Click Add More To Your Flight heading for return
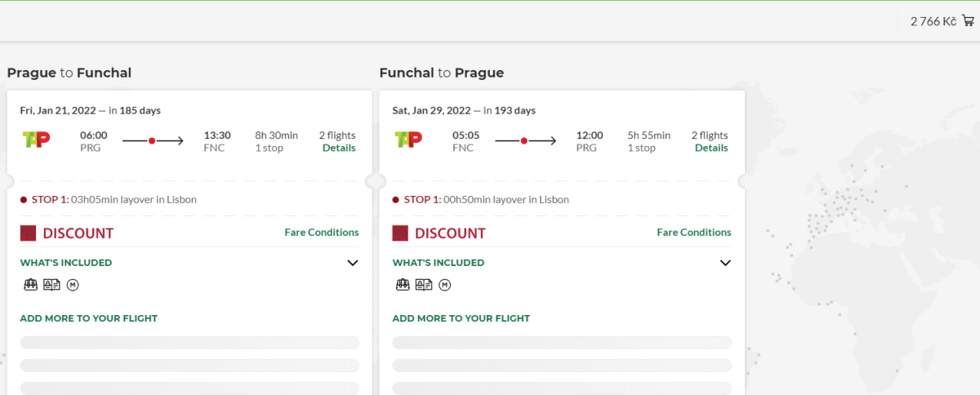The width and height of the screenshot is (980, 395). [x=461, y=318]
